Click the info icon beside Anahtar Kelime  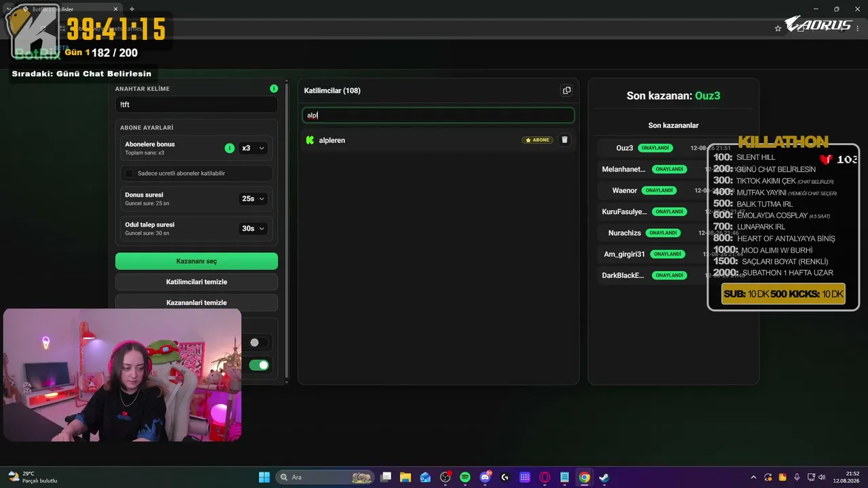274,89
